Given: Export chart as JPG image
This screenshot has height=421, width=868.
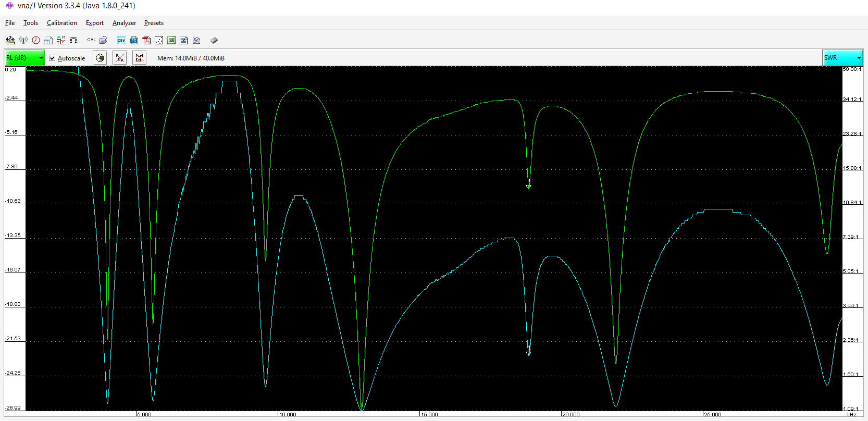Looking at the screenshot, I should point(134,40).
